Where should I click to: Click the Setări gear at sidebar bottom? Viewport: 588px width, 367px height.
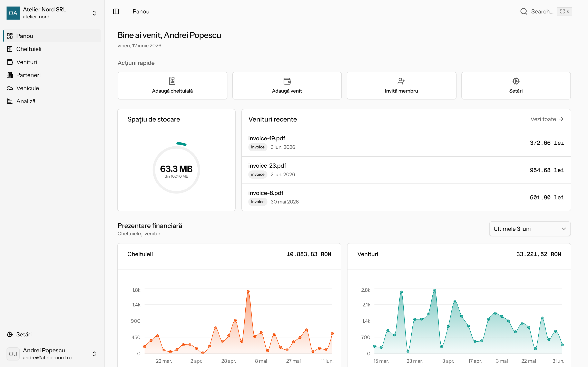10,334
